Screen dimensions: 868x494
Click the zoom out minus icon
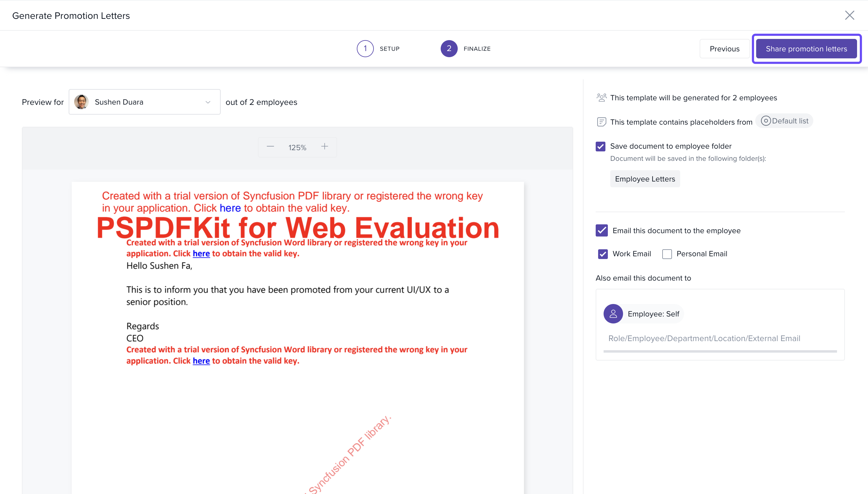coord(270,147)
